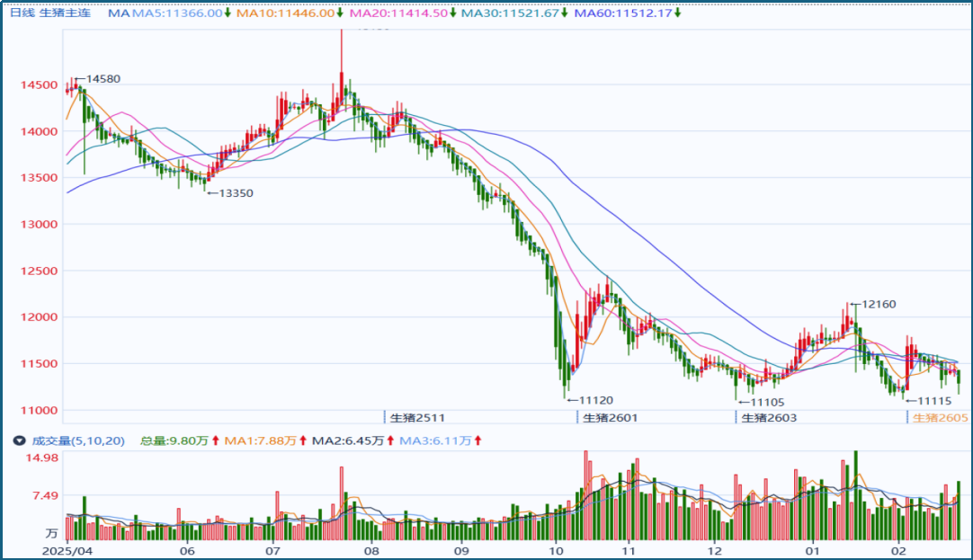Toggle the MA10 moving average legend
This screenshot has width=973, height=560.
coord(288,13)
